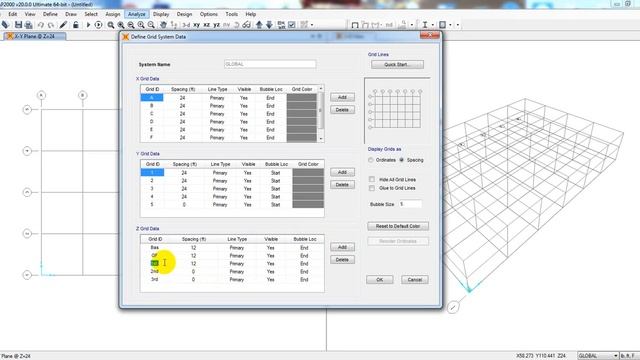Open the Options menu
The image size is (640, 360).
[x=209, y=14]
